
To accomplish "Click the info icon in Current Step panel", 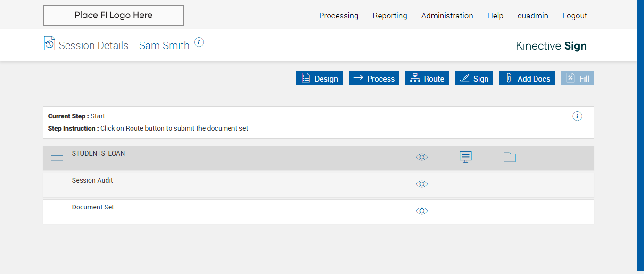I will point(577,116).
